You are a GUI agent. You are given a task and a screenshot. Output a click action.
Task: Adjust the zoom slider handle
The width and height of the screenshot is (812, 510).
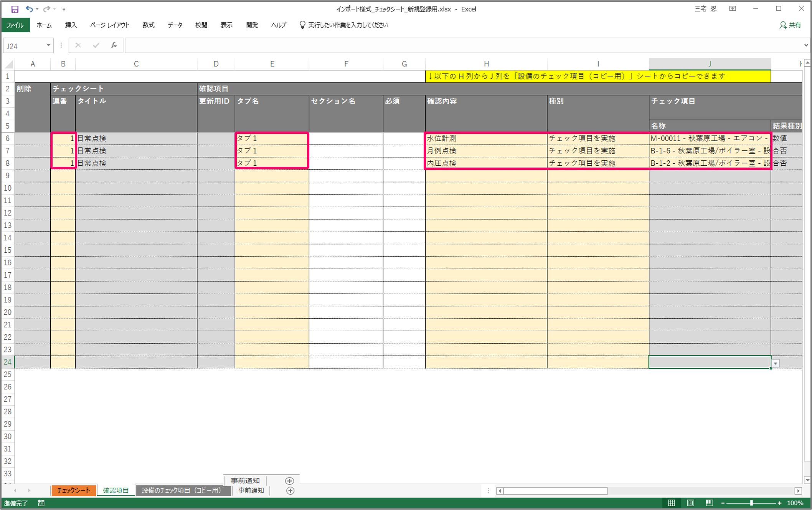pyautogui.click(x=751, y=503)
